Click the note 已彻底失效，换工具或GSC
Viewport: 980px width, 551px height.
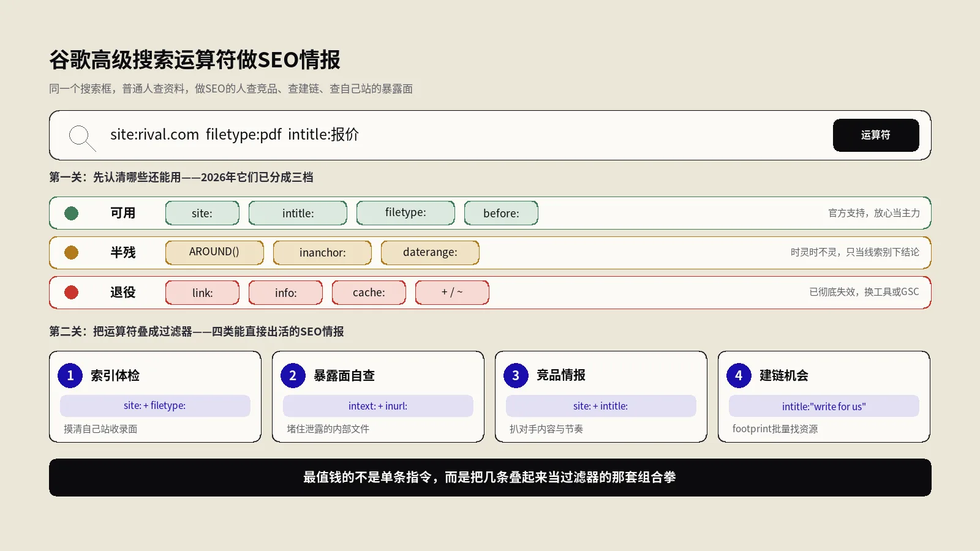coord(864,292)
